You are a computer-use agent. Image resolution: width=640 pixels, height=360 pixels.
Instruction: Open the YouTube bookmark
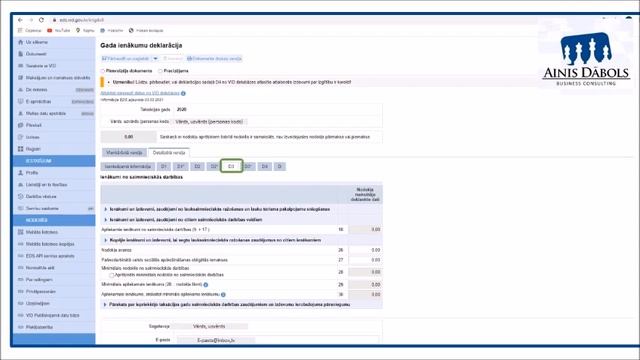[x=58, y=31]
